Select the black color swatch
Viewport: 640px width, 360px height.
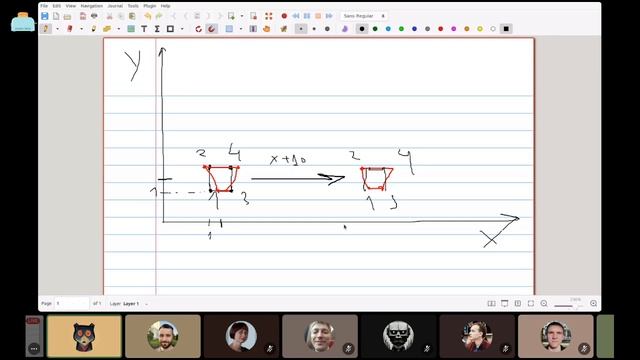362,29
